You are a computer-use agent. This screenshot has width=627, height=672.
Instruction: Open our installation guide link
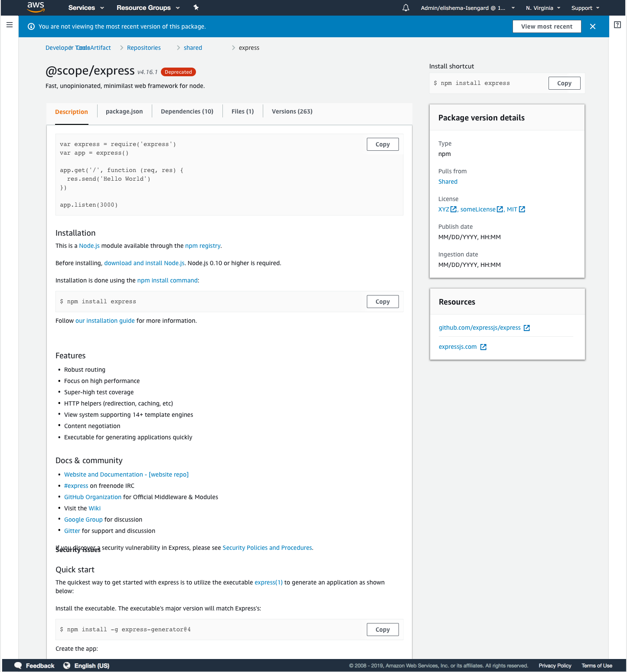coord(105,321)
